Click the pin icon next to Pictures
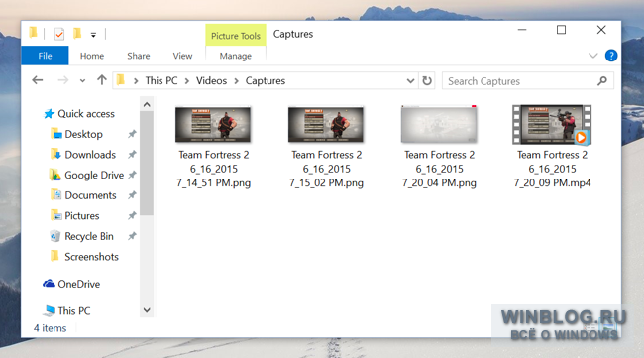The image size is (644, 358). coord(132,216)
